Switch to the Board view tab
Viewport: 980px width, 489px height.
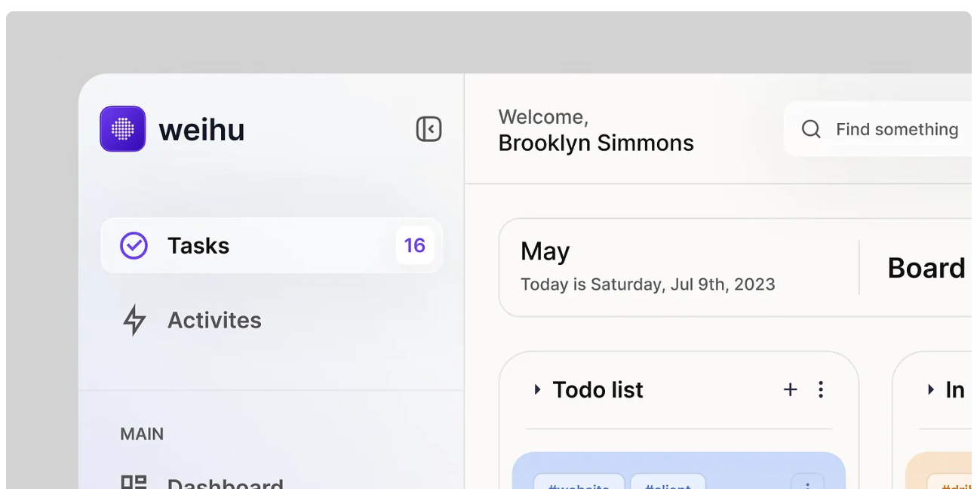tap(926, 268)
